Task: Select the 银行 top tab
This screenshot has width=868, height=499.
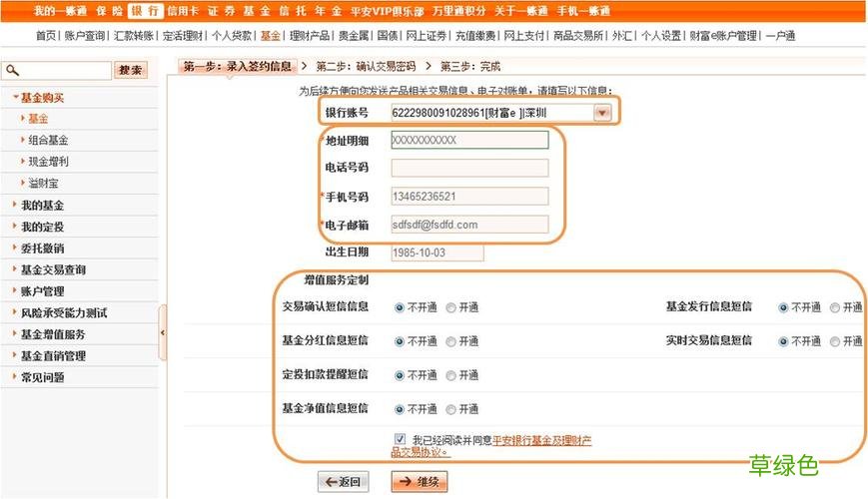Action: [x=145, y=11]
